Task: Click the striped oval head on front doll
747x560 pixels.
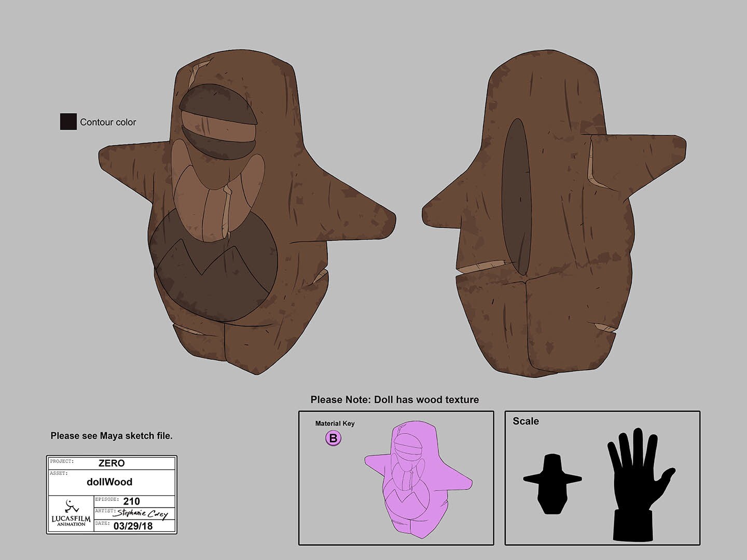Action: click(x=218, y=121)
